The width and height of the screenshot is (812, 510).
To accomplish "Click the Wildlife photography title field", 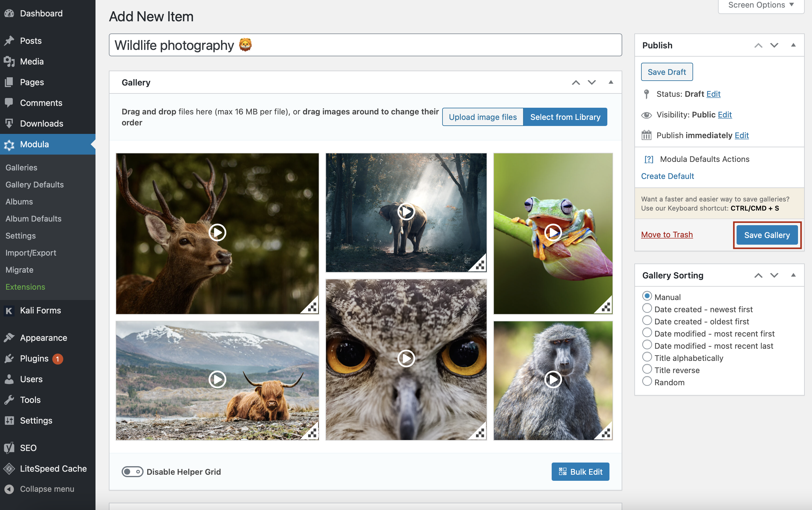I will pos(270,45).
